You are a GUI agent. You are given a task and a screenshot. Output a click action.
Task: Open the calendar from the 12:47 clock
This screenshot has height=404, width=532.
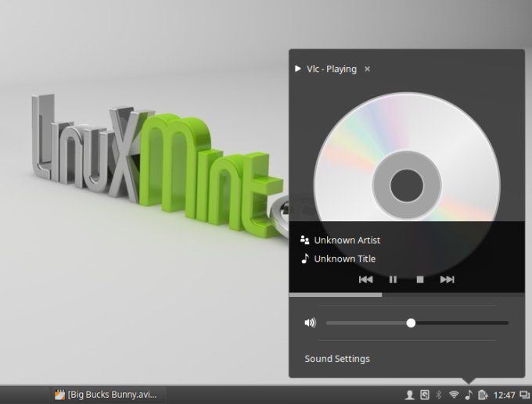(505, 395)
